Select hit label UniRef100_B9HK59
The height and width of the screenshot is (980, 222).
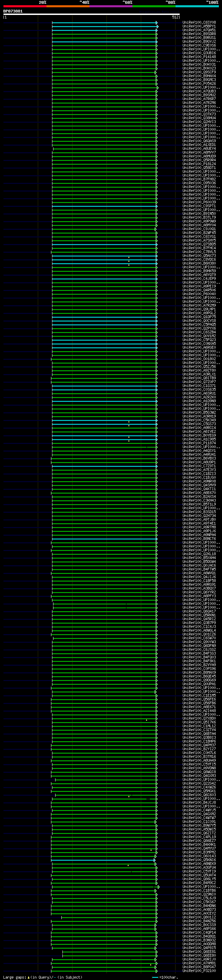pos(199,271)
